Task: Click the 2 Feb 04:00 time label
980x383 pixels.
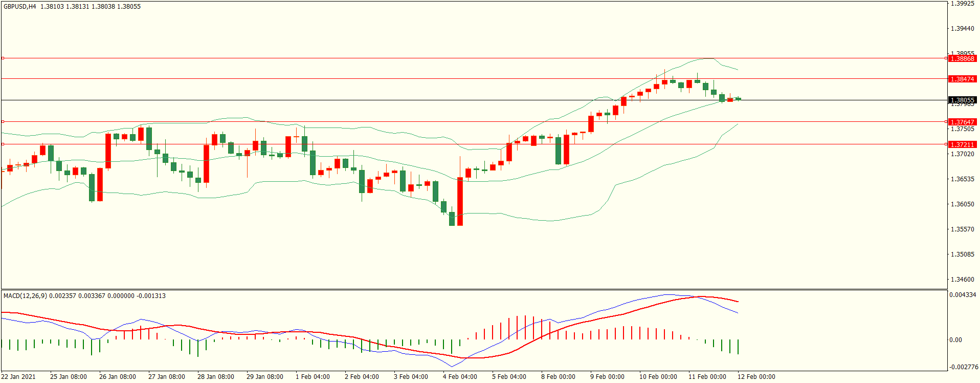Action: coord(362,377)
